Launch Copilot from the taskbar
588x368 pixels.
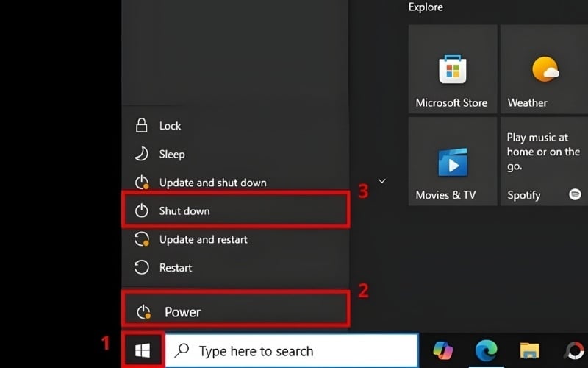(x=443, y=350)
